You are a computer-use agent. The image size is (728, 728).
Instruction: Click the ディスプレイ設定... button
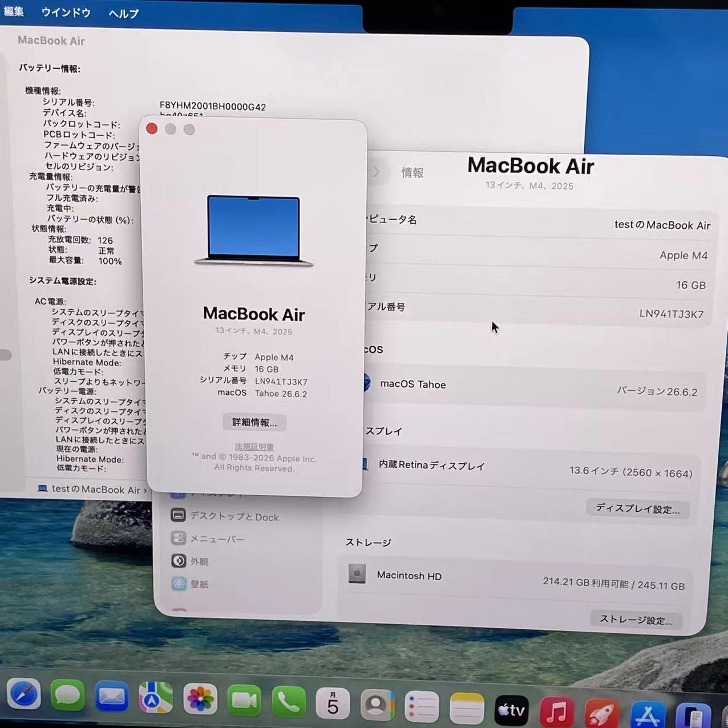click(637, 508)
